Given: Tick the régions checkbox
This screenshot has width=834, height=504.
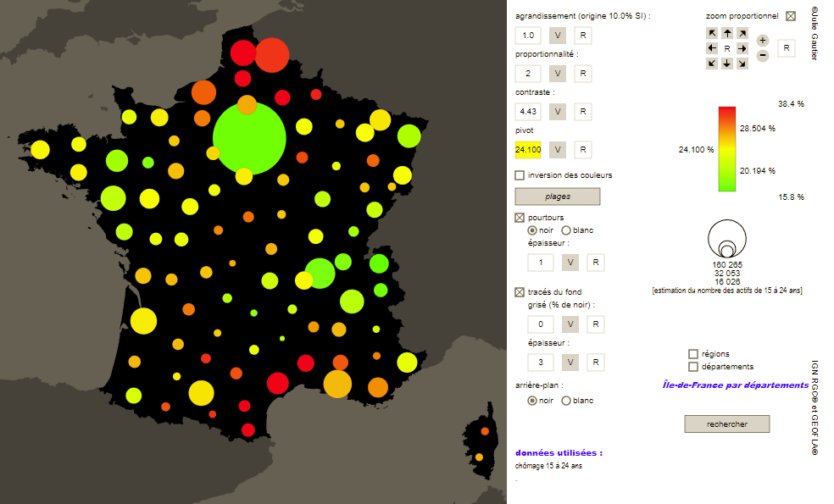Looking at the screenshot, I should click(x=693, y=354).
